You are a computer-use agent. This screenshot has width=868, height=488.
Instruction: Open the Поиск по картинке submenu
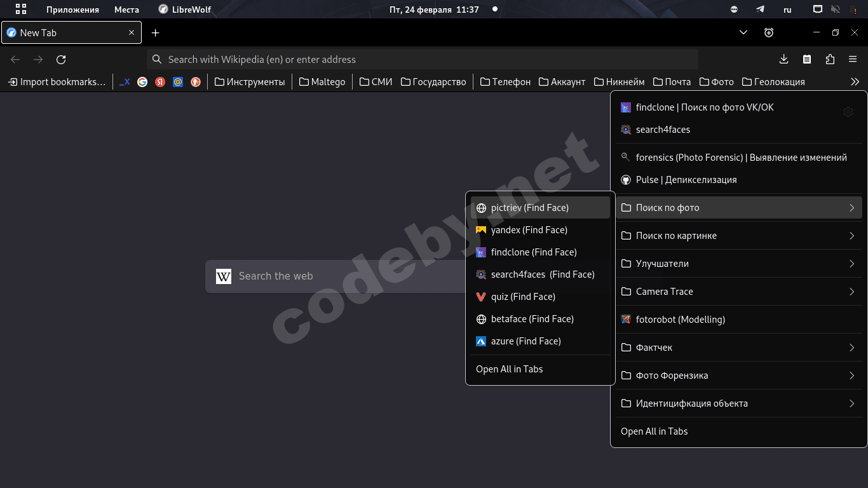[738, 236]
